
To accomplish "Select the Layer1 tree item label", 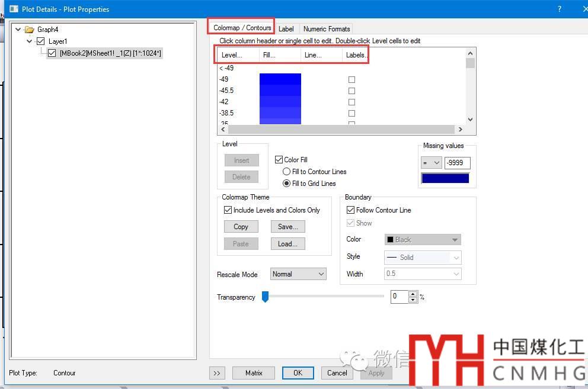I will tap(57, 41).
